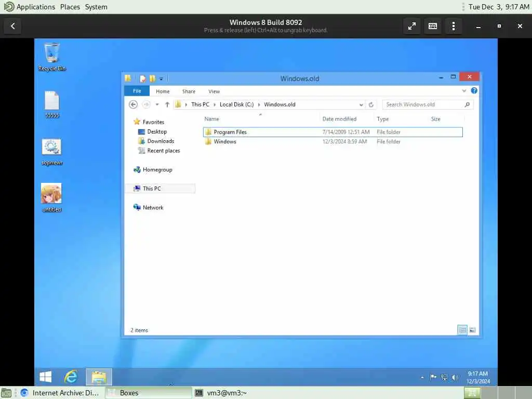The image size is (532, 399).
Task: Open recent locations dropdown arrow
Action: pyautogui.click(x=157, y=104)
